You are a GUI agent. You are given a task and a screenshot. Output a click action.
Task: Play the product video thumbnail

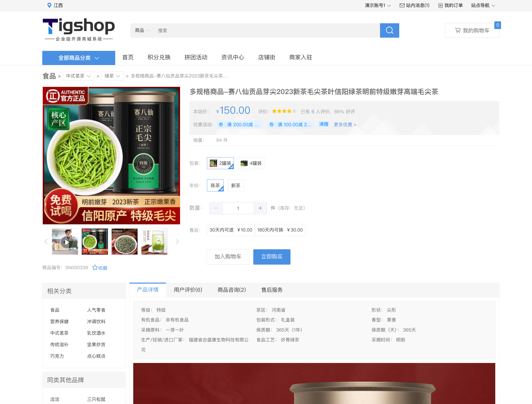tap(65, 241)
